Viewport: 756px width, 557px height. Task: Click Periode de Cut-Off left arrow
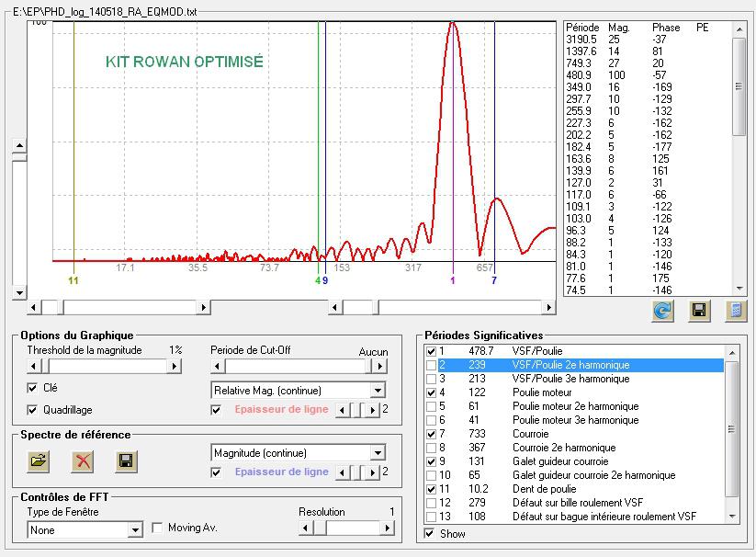(217, 367)
